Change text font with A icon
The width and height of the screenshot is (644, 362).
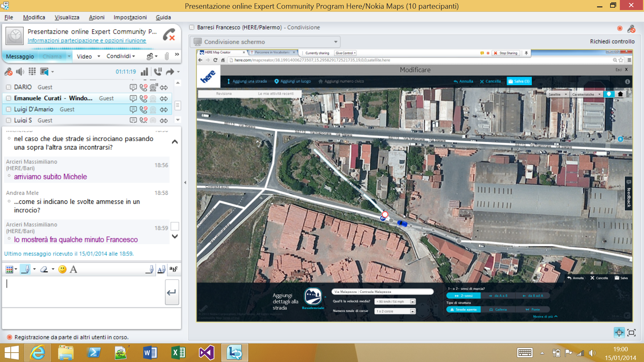(x=73, y=269)
